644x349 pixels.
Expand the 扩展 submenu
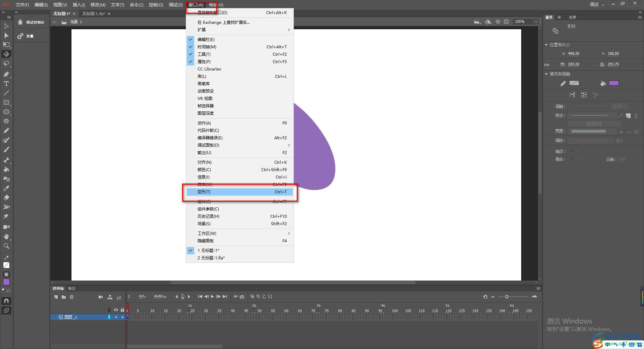[x=240, y=30]
